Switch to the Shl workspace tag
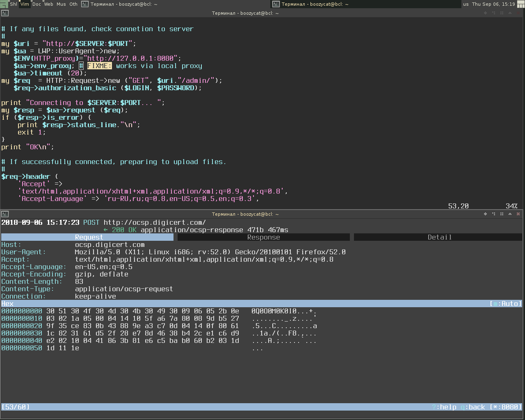The height and width of the screenshot is (420, 525). click(14, 4)
